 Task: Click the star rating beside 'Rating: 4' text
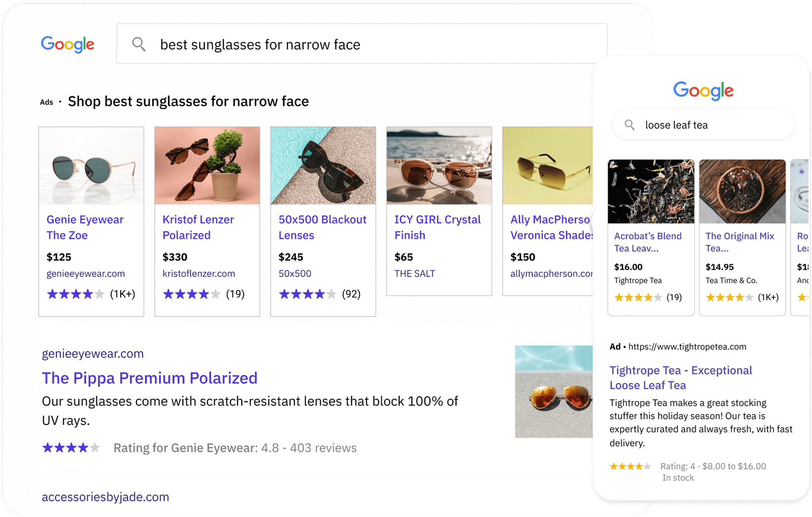coord(630,466)
